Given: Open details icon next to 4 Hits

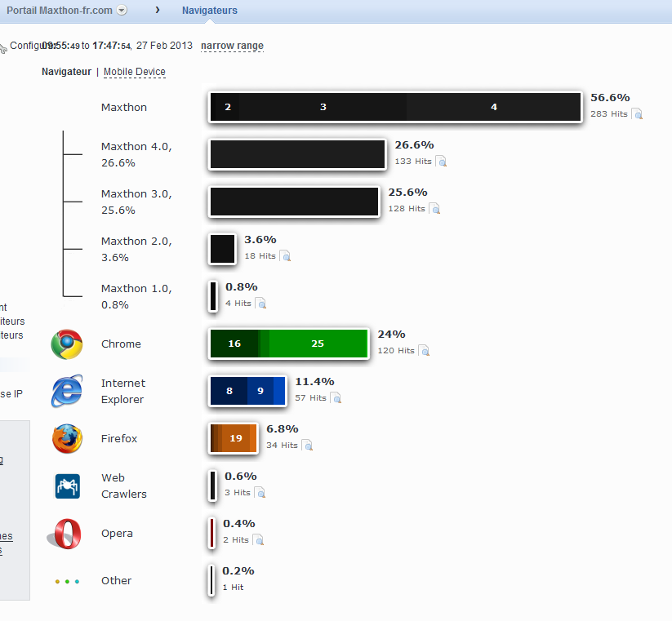Looking at the screenshot, I should click(261, 304).
